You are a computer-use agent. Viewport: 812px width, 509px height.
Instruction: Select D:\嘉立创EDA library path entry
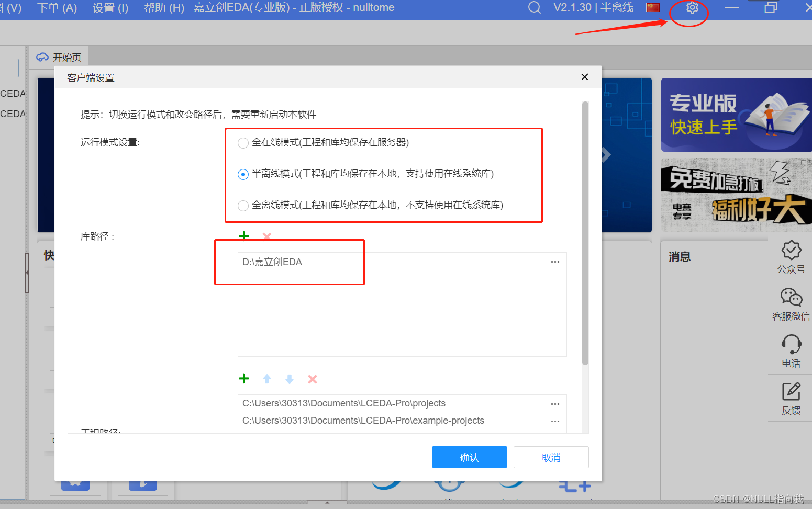tap(272, 262)
